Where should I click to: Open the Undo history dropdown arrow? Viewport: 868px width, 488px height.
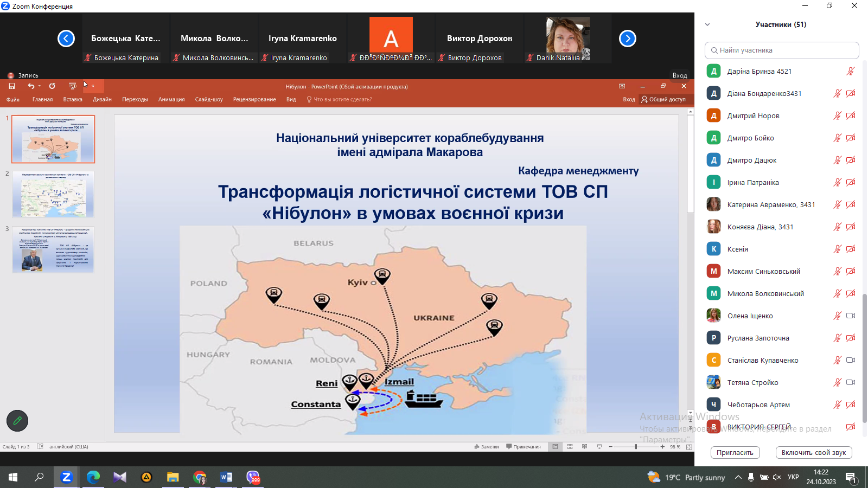(x=40, y=86)
